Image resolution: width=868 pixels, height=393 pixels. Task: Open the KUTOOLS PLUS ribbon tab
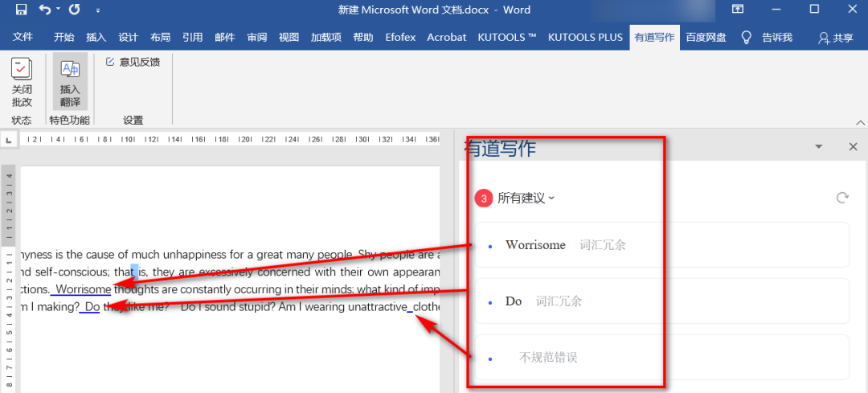point(585,37)
